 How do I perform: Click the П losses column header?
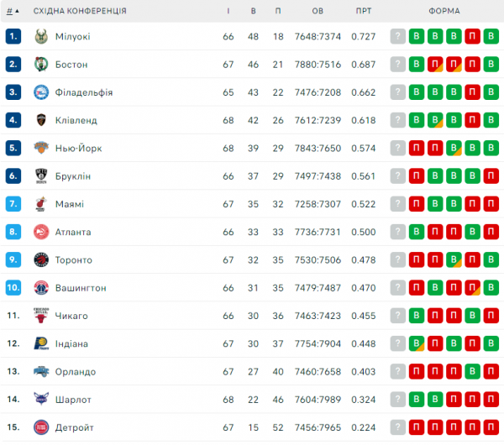tap(278, 11)
